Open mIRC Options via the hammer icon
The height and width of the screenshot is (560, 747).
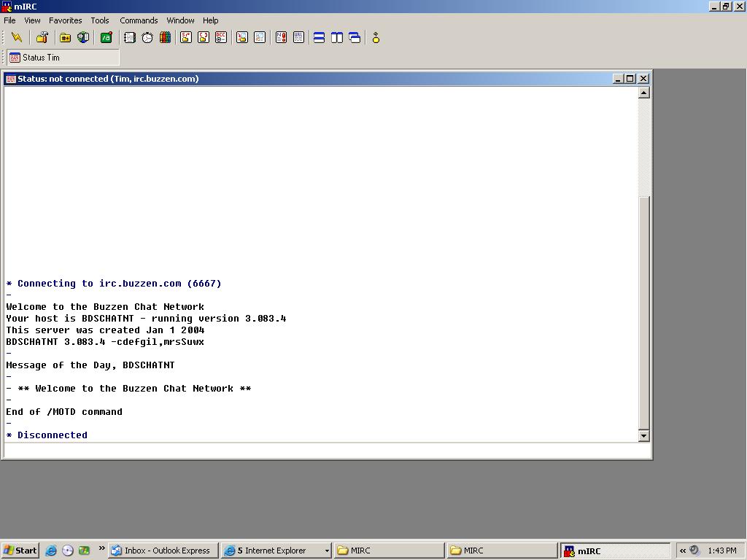[x=42, y=38]
